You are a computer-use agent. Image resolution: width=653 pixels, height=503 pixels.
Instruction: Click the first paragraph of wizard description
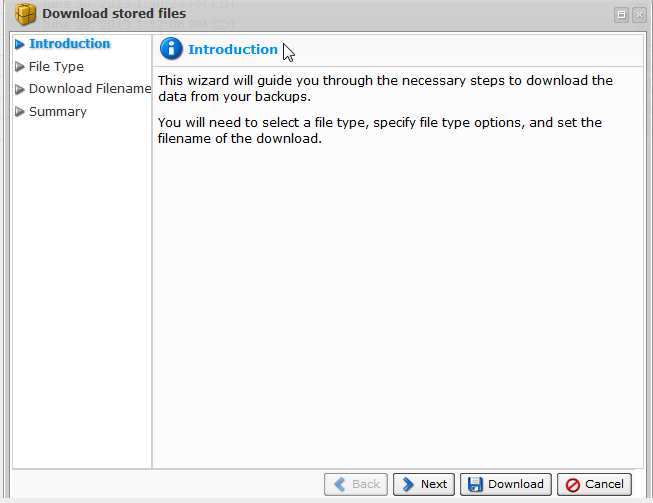[x=385, y=89]
